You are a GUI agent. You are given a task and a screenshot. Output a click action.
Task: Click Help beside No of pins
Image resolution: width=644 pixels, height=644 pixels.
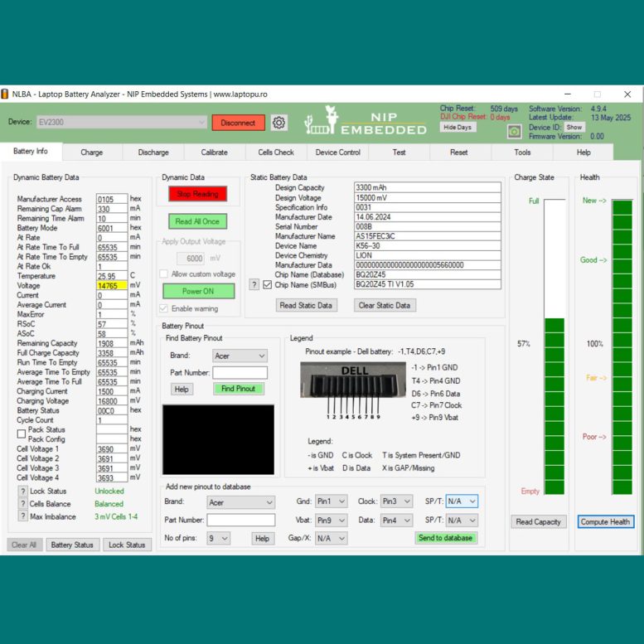pos(262,539)
